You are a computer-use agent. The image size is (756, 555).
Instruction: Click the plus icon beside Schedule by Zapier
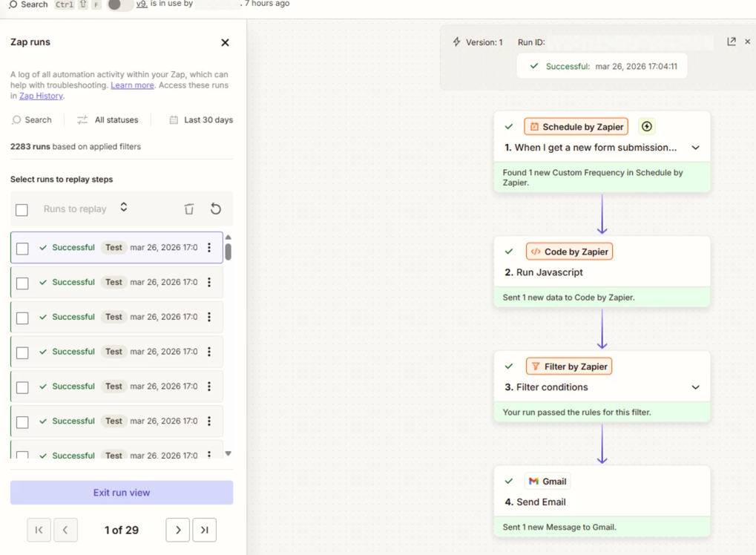pos(647,127)
